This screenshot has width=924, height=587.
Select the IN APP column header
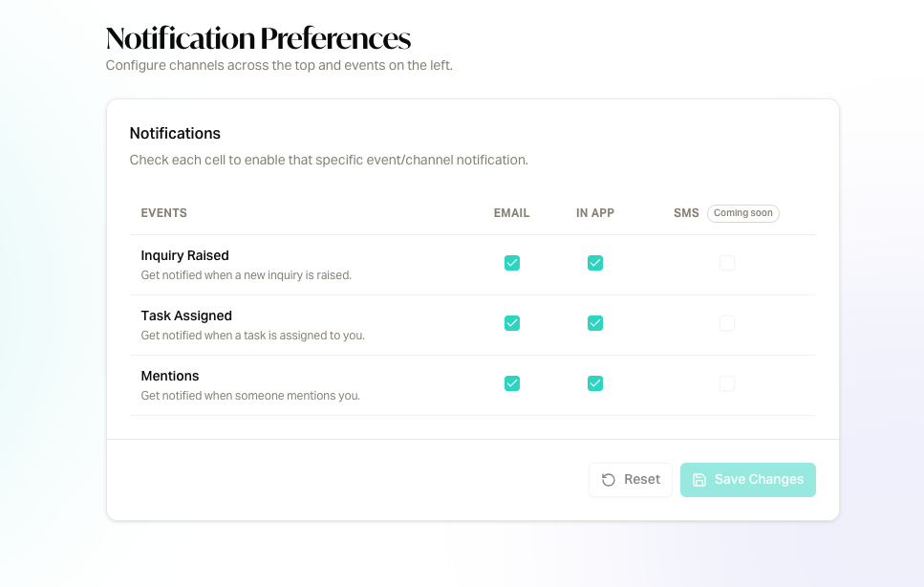(x=595, y=212)
